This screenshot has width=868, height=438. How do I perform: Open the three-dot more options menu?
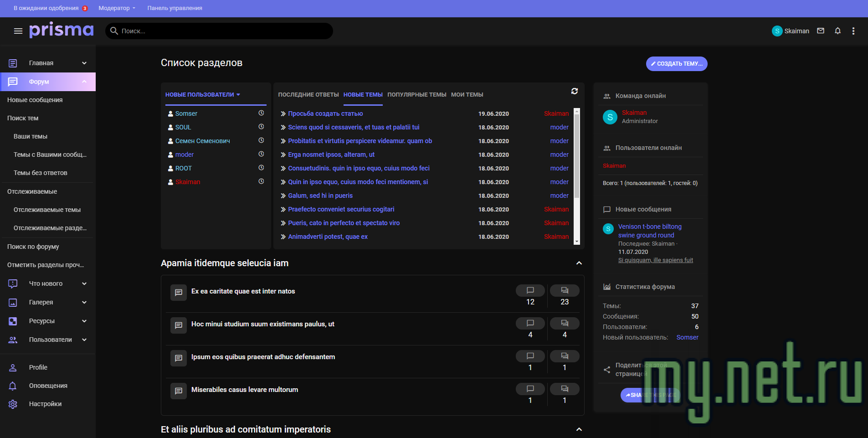point(853,31)
